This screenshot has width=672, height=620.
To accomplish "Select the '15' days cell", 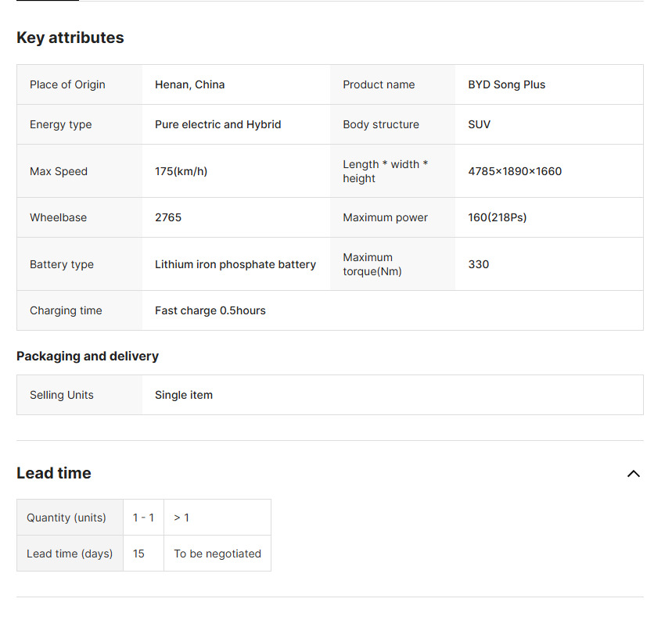I will point(144,554).
